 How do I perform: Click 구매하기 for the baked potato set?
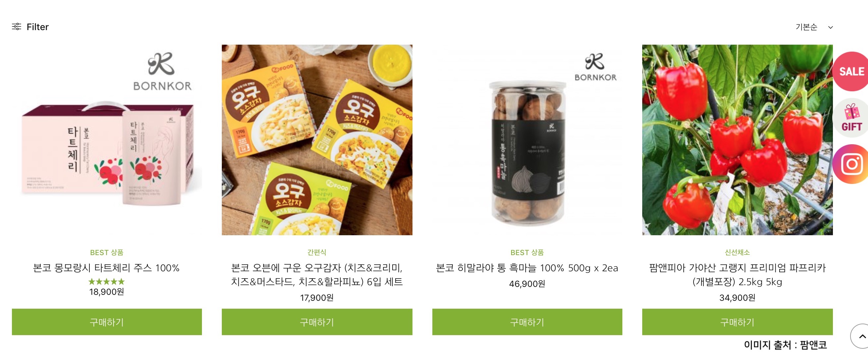[317, 322]
